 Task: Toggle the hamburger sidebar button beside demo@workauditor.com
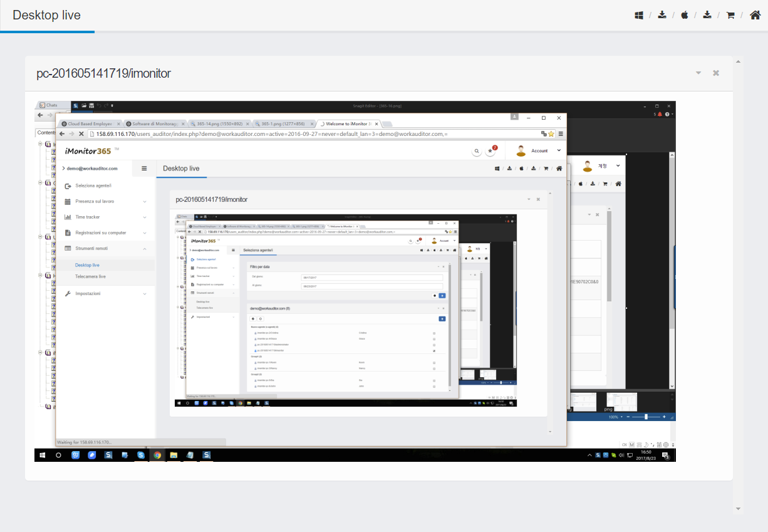click(144, 168)
